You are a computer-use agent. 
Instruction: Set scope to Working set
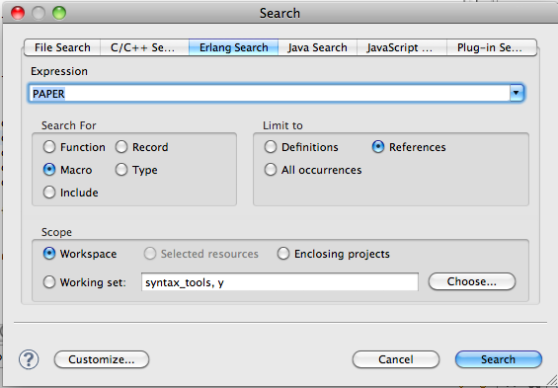tap(49, 282)
